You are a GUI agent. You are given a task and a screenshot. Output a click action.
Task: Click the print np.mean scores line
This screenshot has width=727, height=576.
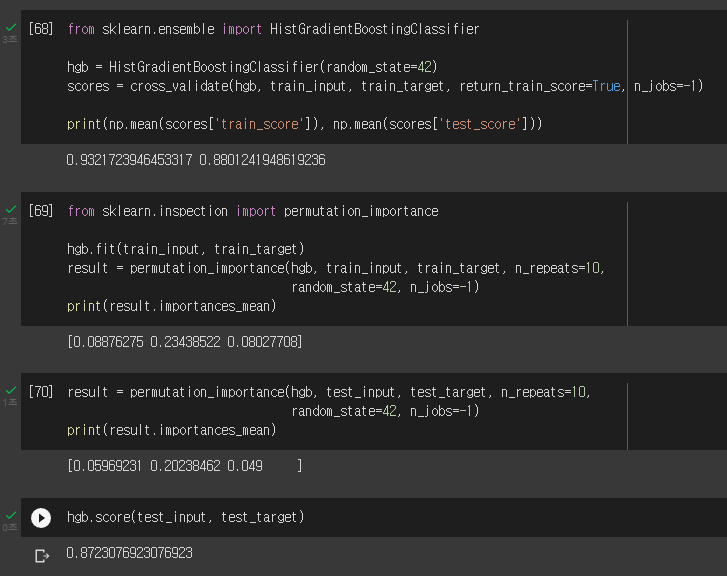305,124
